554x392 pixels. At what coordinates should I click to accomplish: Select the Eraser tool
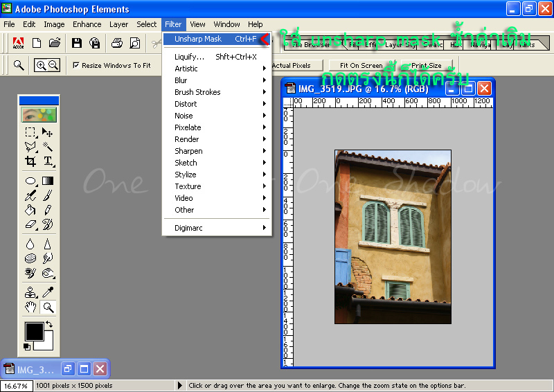pos(30,224)
